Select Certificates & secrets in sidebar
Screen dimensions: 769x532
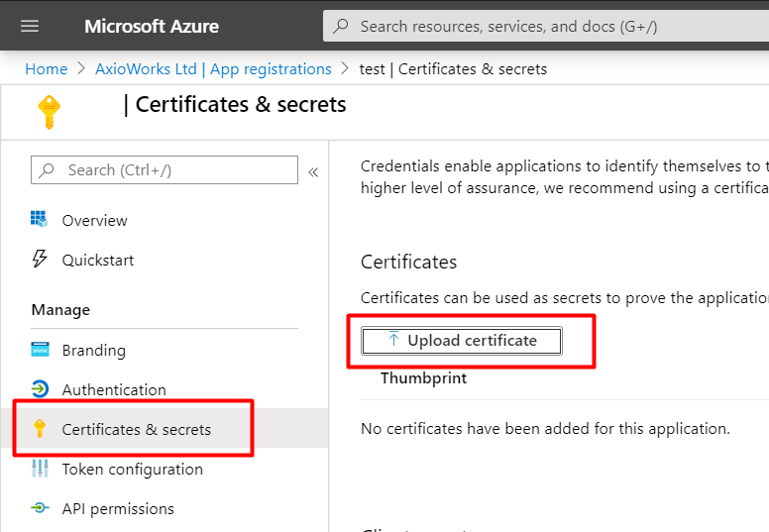(x=165, y=428)
